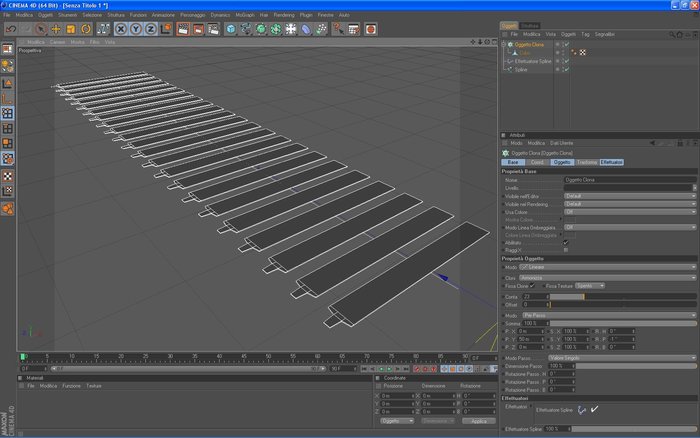Click the red record keyframe toolbar icon
Viewport: 700px width, 438px height.
pos(371,29)
